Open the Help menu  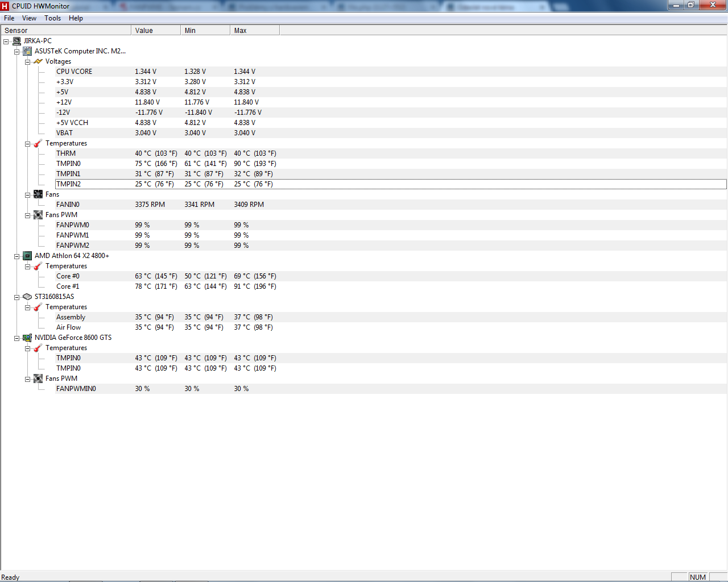click(76, 18)
